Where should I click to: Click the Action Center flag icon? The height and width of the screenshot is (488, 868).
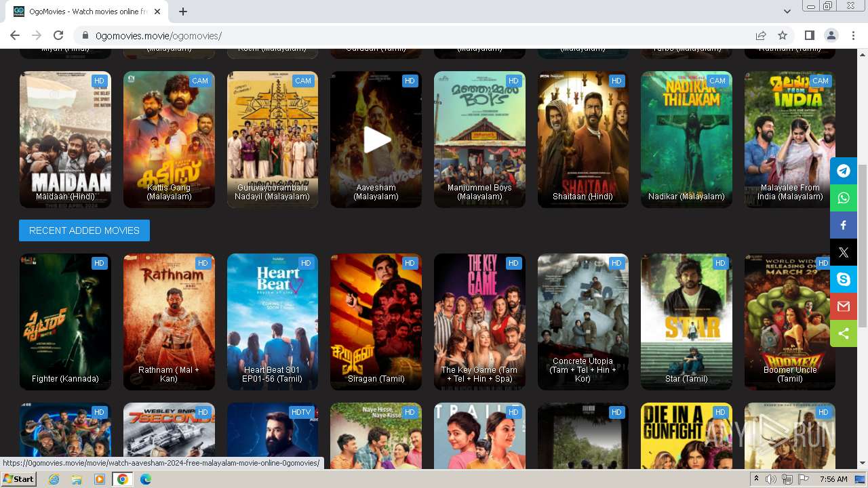pyautogui.click(x=803, y=479)
